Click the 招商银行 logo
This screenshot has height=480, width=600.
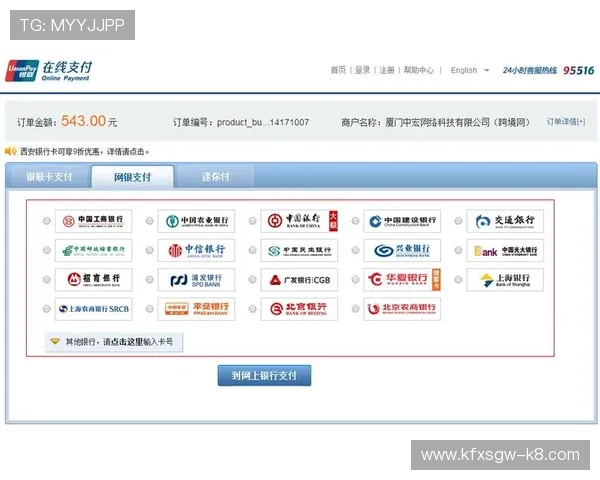click(93, 280)
